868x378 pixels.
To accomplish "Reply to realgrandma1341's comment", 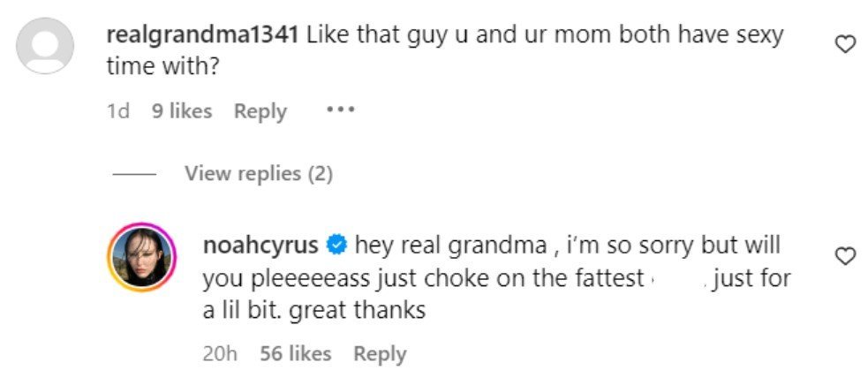I will 260,111.
